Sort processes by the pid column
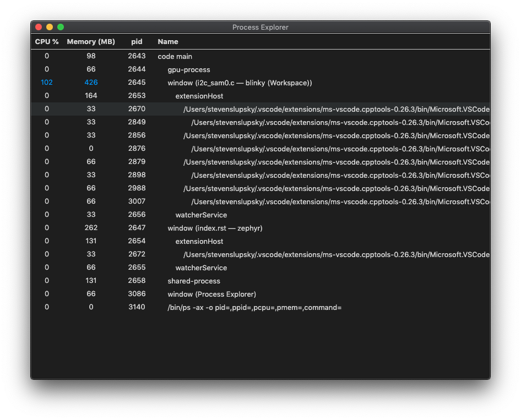 137,41
